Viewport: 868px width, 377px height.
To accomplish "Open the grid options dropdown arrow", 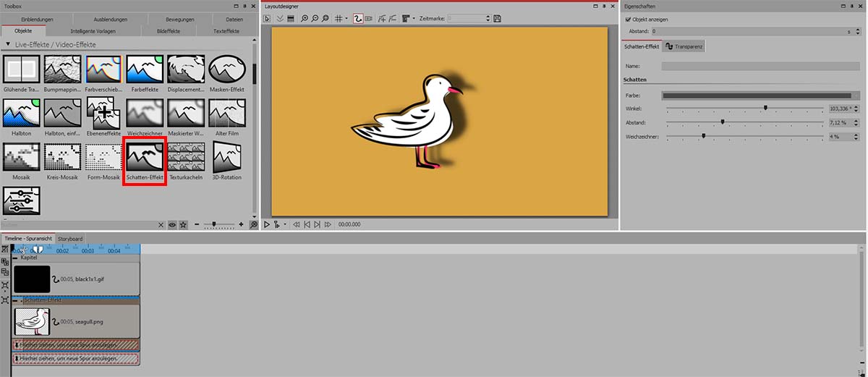I will point(346,18).
